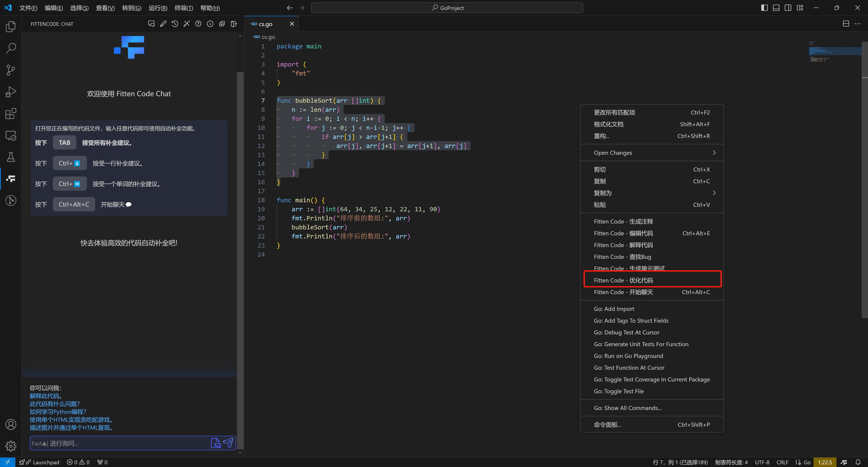This screenshot has width=868, height=467.
Task: Open the GitLens icon in activity bar
Action: (x=11, y=200)
